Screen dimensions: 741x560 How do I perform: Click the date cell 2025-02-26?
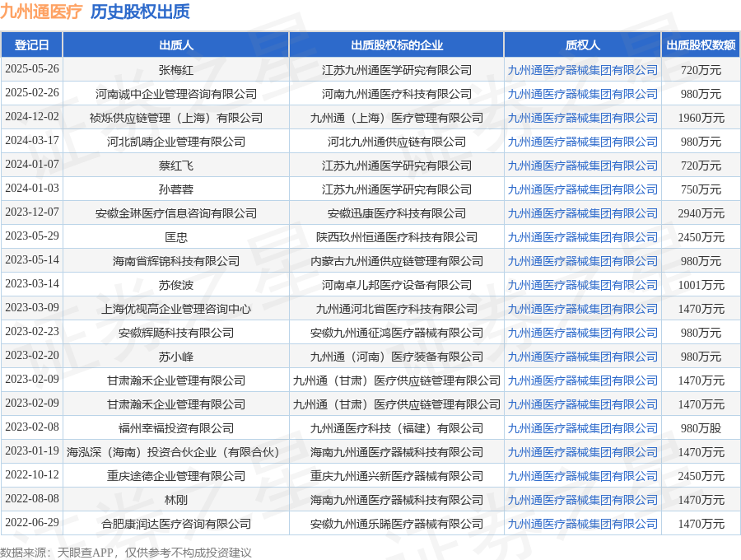[31, 92]
